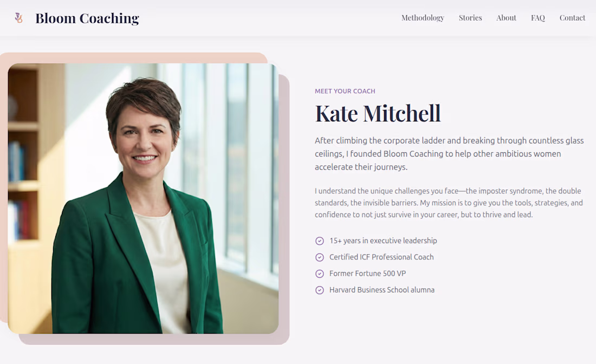
Task: Click paragraph about imposter syndrome challenges
Action: point(449,203)
